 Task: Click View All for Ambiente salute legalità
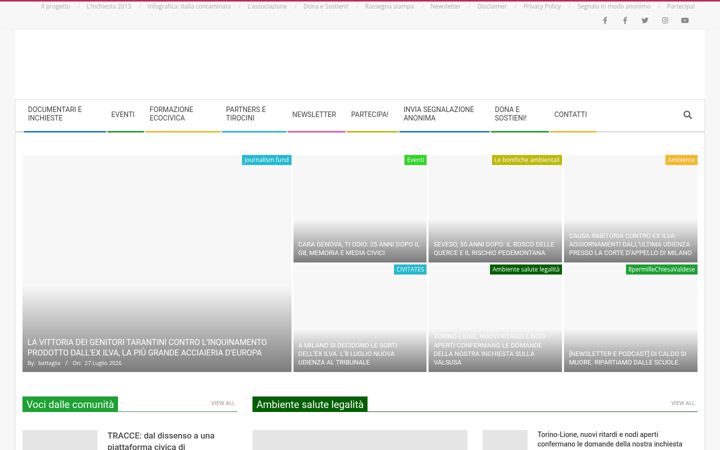click(x=683, y=403)
